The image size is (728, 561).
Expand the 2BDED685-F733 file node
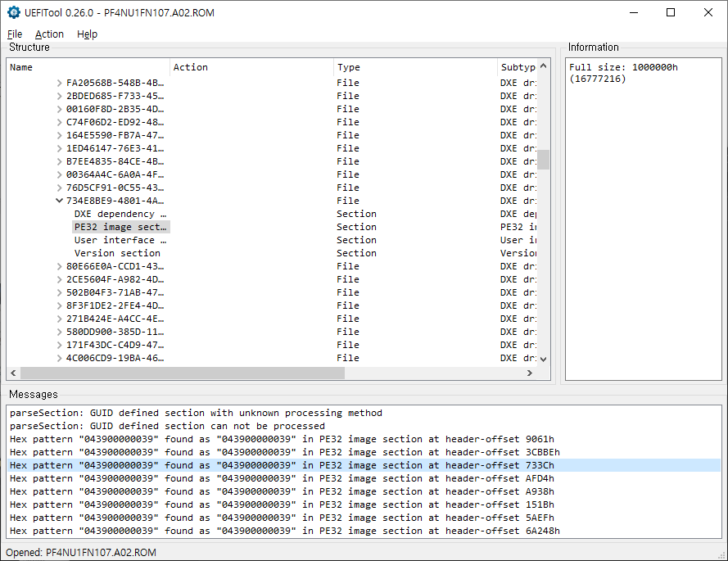tap(59, 96)
